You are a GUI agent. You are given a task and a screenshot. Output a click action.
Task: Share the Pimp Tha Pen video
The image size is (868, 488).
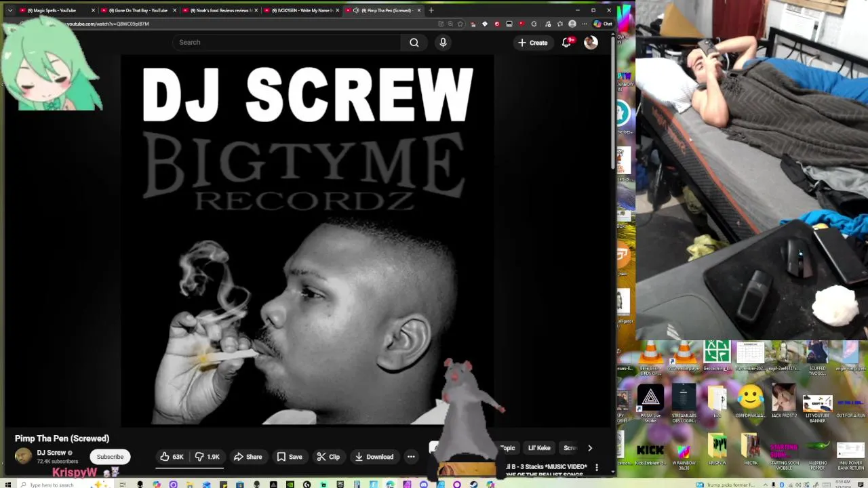pyautogui.click(x=248, y=457)
